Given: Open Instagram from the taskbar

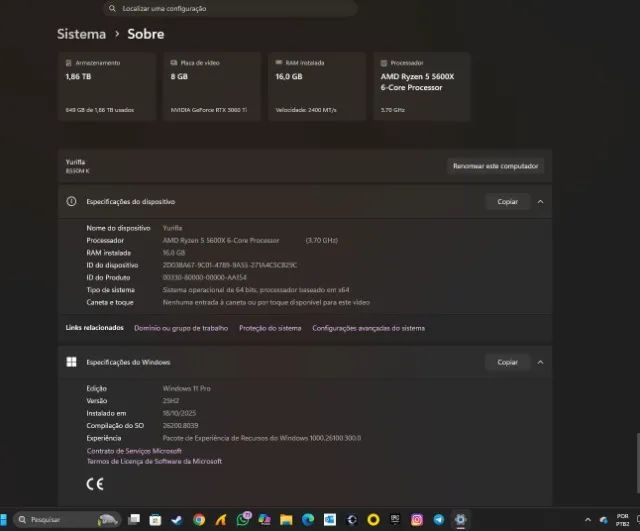Looking at the screenshot, I should click(417, 520).
